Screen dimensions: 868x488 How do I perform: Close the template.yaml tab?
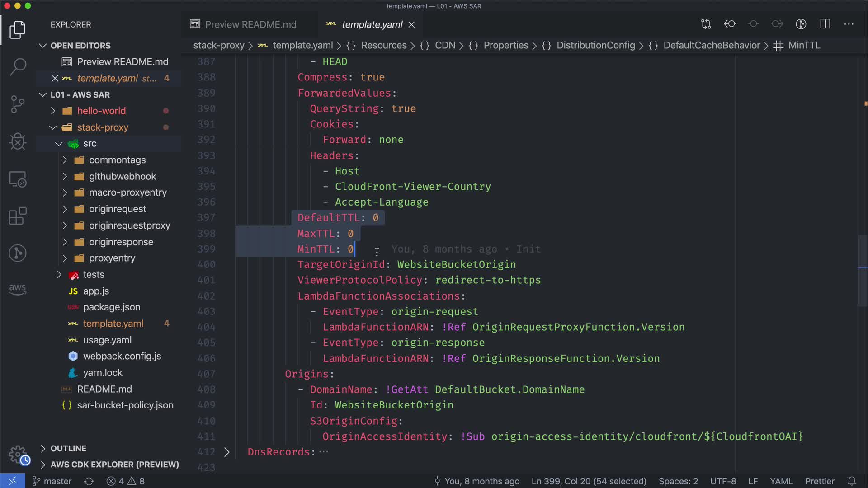pyautogui.click(x=411, y=24)
